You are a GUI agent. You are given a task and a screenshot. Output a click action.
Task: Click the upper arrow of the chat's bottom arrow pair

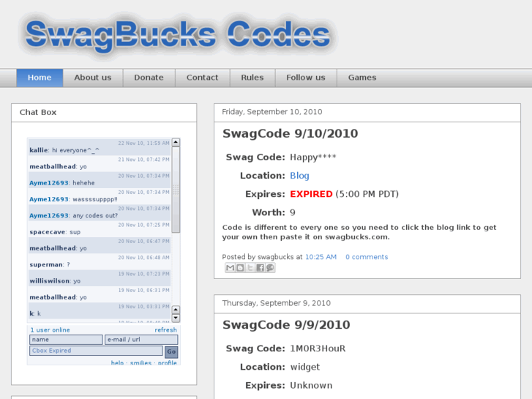[x=176, y=310]
